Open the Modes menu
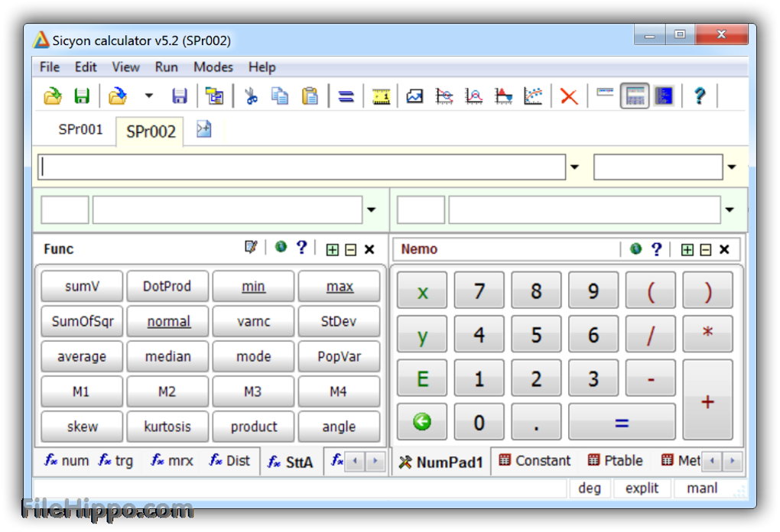The image size is (780, 532). tap(213, 67)
